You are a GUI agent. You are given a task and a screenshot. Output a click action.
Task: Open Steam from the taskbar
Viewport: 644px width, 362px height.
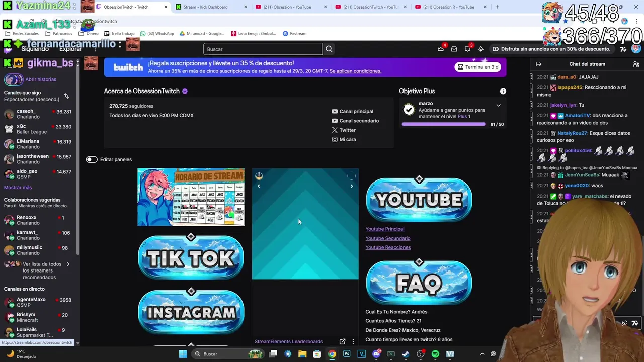(406, 354)
